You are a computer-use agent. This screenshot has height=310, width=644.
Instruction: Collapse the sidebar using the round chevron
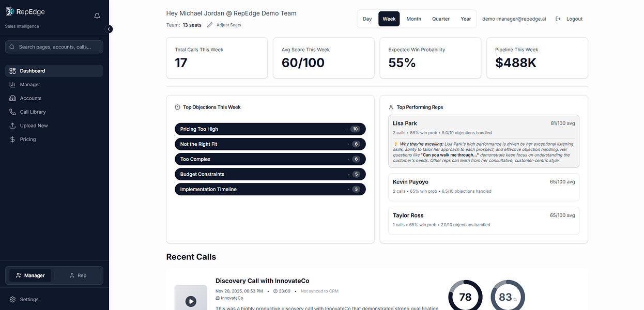coord(109,29)
